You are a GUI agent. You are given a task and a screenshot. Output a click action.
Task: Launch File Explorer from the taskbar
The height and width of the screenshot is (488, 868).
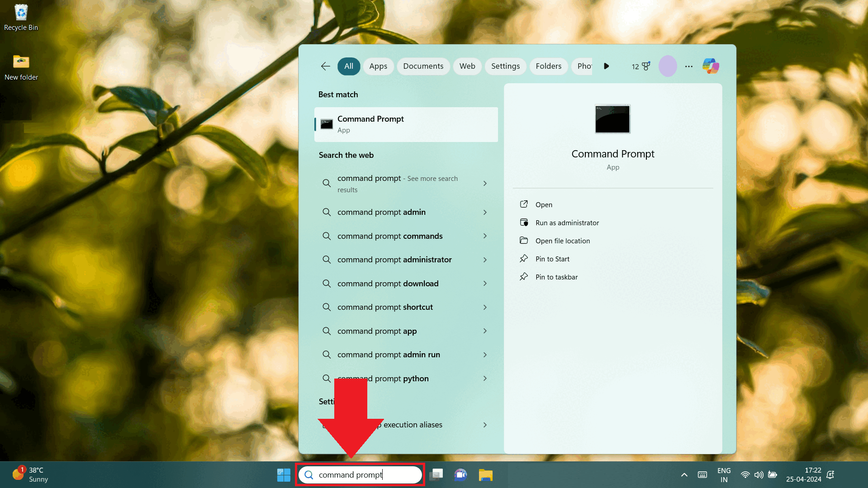pos(485,474)
